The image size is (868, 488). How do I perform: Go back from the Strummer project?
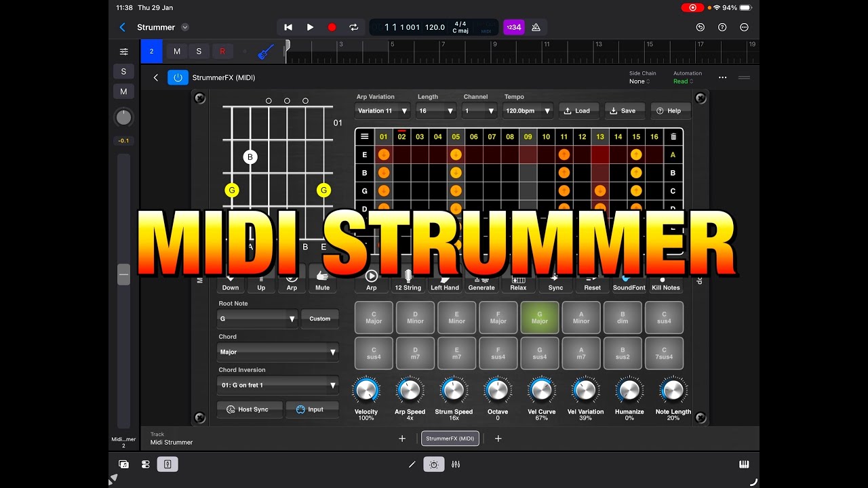(122, 27)
